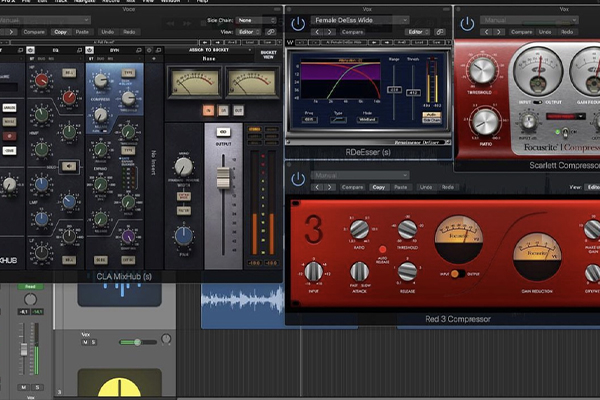Click the Audio button in RDeEsser
The height and width of the screenshot is (400, 600).
pos(432,114)
